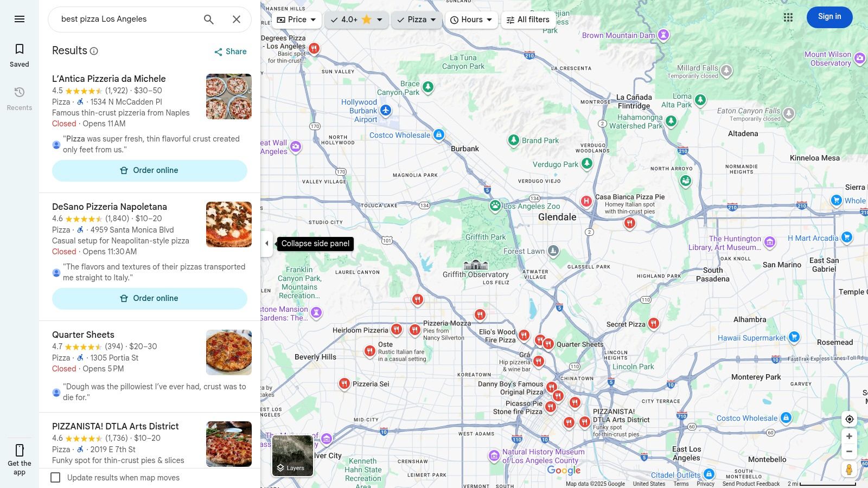Open PIZZANISTA! DTLA Arts District result title
Image resolution: width=868 pixels, height=488 pixels.
[x=115, y=426]
